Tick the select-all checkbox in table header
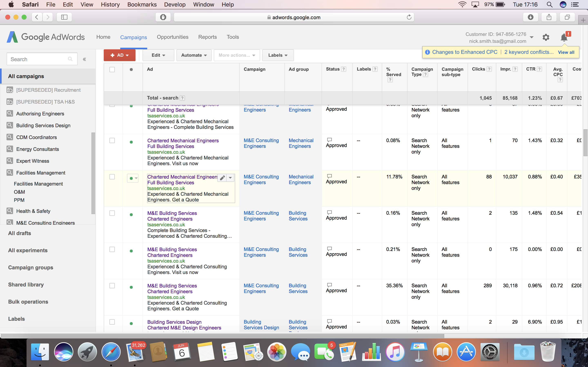588x367 pixels. [112, 70]
